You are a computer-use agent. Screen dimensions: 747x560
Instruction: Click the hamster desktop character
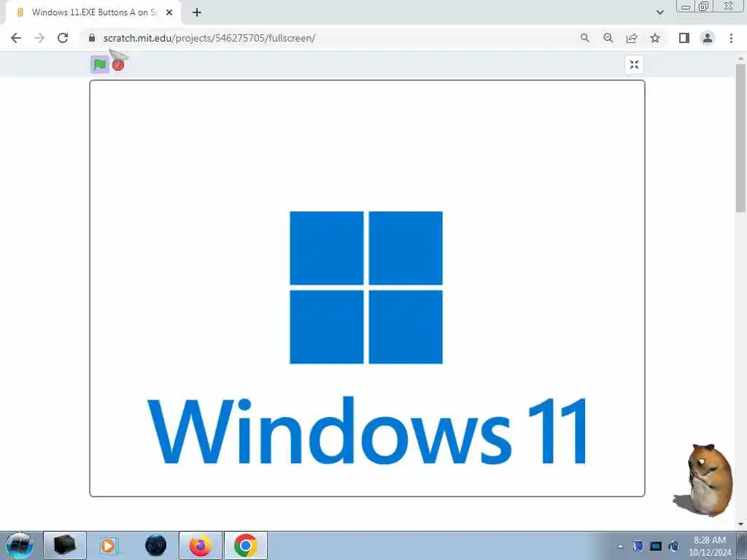pos(704,480)
